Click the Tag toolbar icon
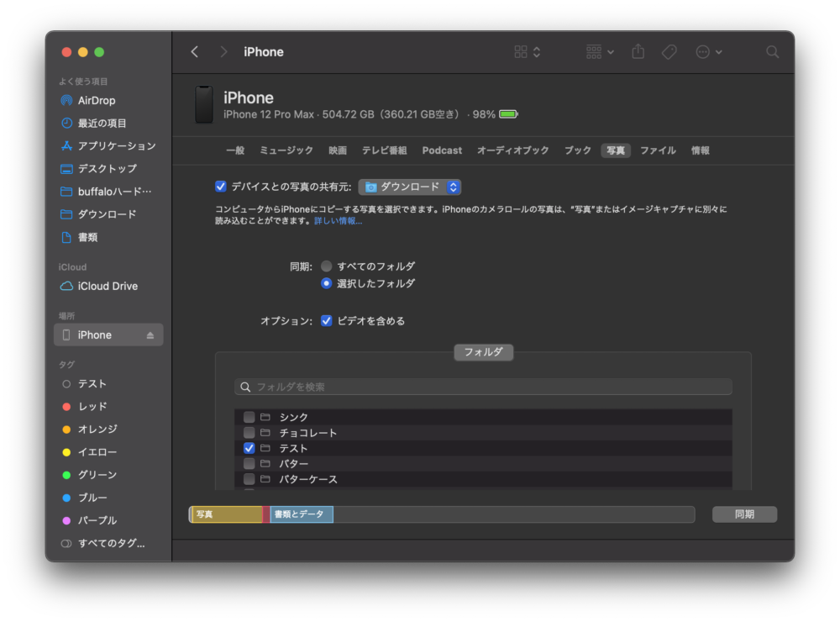This screenshot has height=622, width=840. point(669,52)
